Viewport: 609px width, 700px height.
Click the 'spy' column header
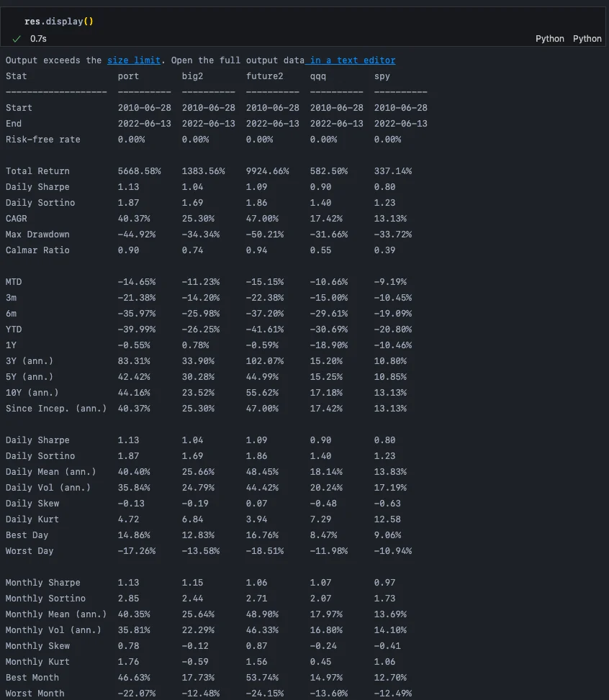pos(382,76)
